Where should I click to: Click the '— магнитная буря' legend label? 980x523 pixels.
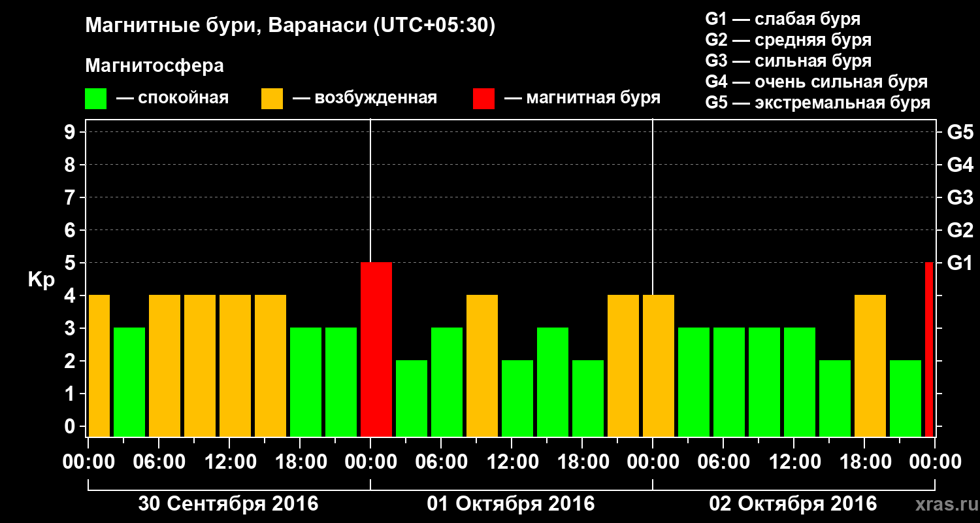[583, 98]
